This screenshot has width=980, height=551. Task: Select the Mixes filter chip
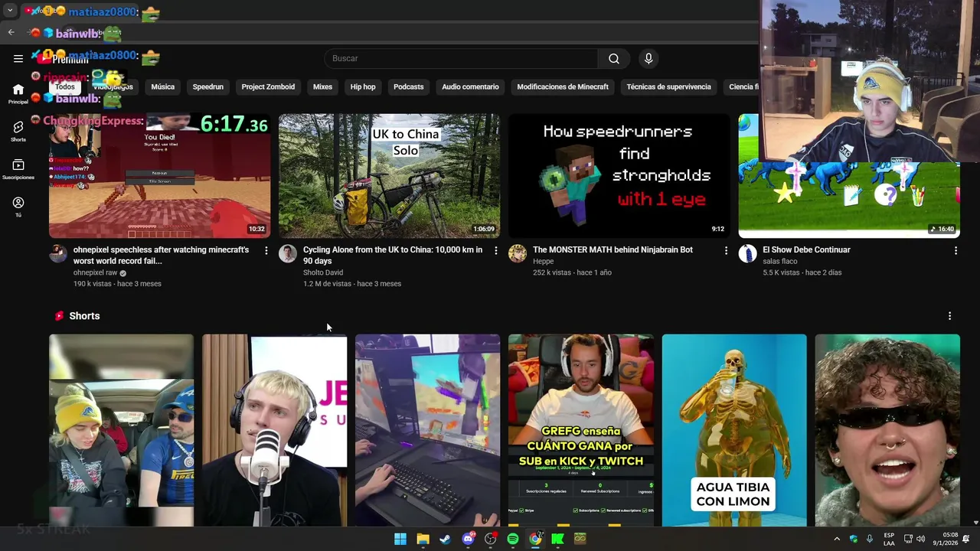point(322,86)
